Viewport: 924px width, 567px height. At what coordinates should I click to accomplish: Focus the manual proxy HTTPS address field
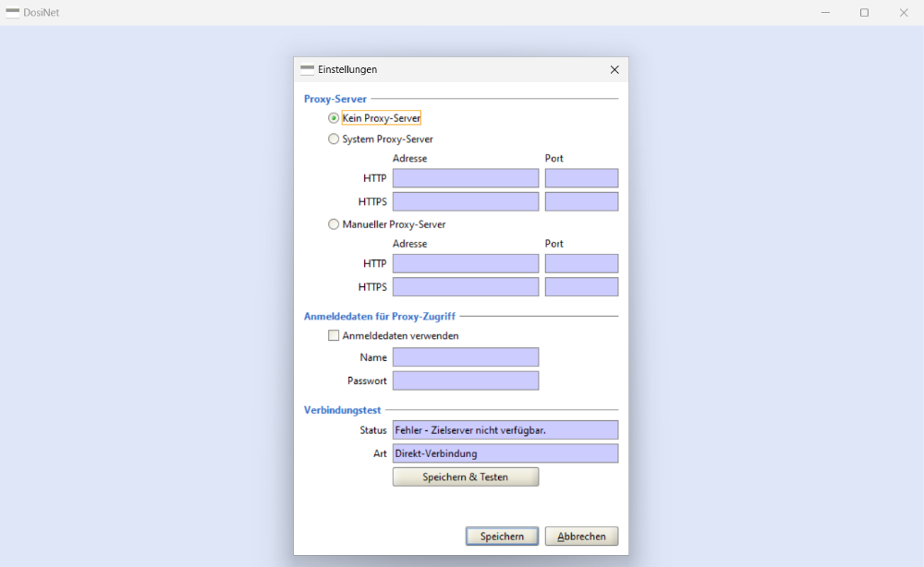pyautogui.click(x=465, y=287)
